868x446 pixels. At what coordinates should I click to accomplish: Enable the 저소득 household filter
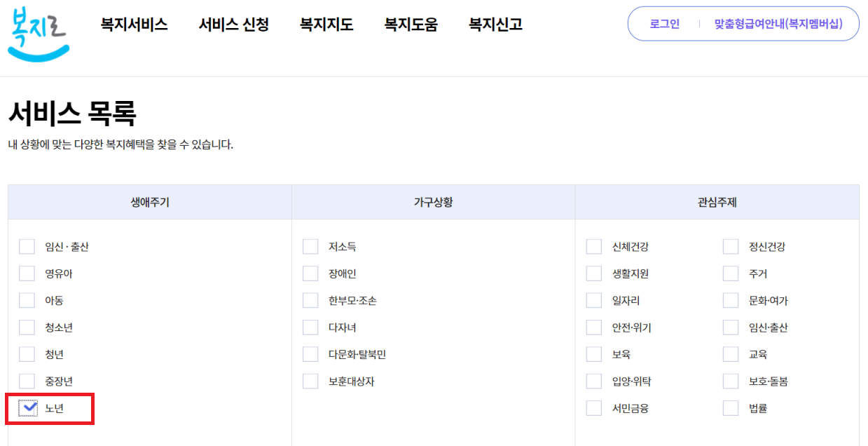[310, 246]
